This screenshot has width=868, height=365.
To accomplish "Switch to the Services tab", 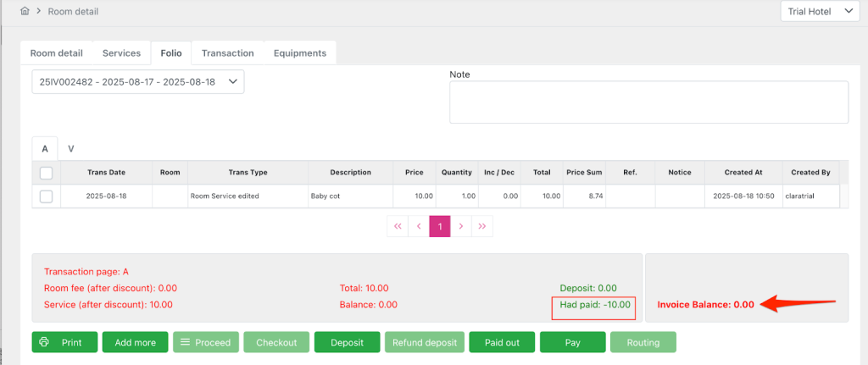I will [121, 53].
